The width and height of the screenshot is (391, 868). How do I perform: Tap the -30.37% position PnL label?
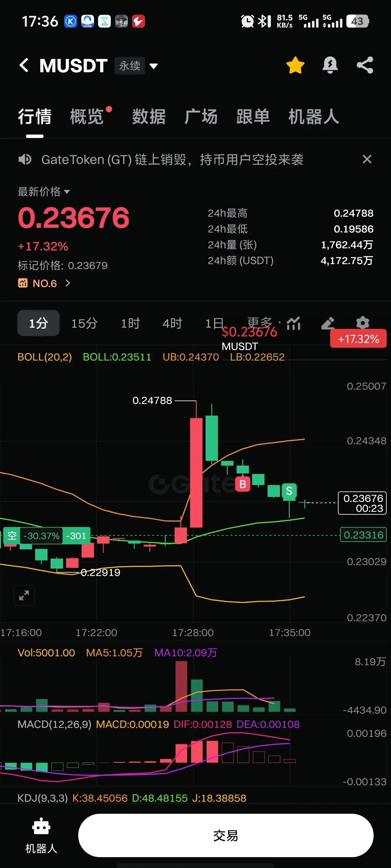pyautogui.click(x=42, y=535)
